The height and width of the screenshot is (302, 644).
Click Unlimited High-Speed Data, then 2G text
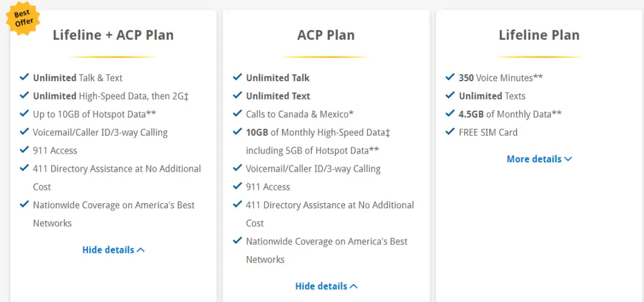tap(111, 96)
